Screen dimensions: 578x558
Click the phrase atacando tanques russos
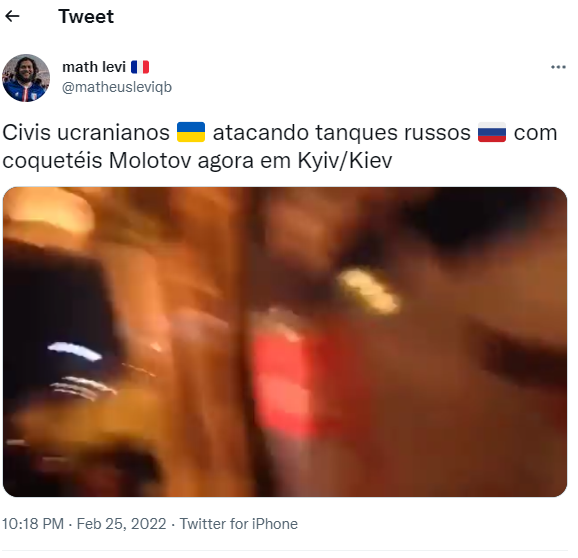click(x=342, y=132)
